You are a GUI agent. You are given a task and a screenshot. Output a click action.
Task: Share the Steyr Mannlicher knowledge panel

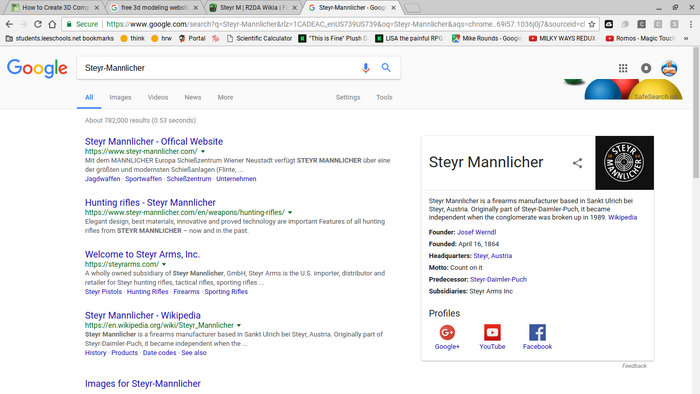pyautogui.click(x=577, y=163)
